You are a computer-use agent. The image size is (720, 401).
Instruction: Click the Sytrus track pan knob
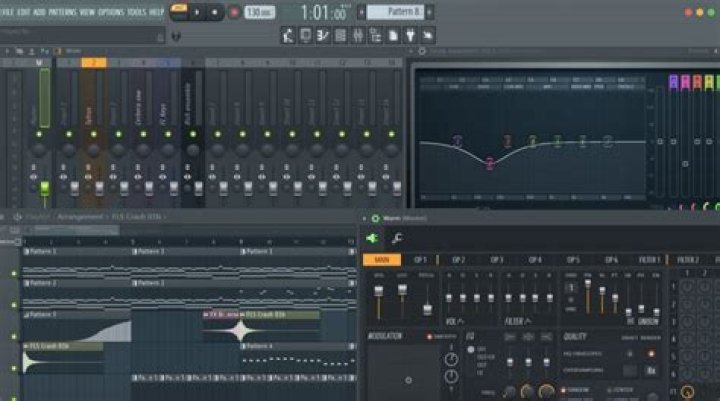94,150
